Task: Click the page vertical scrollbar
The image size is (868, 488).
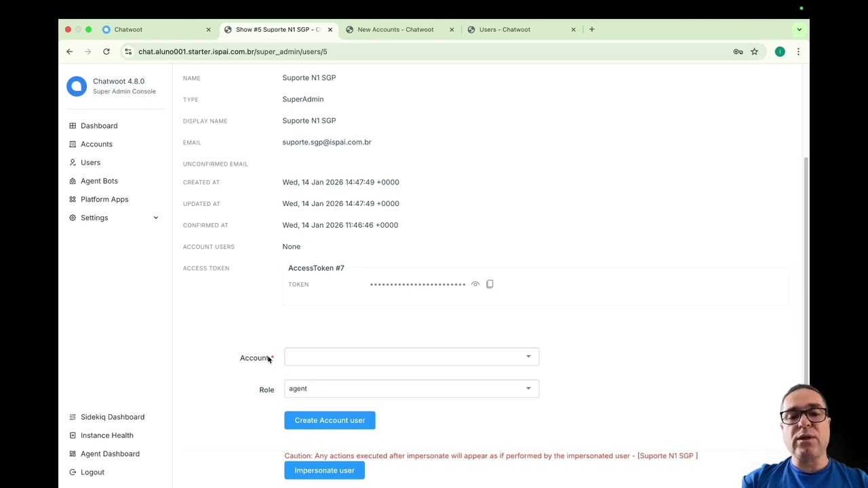Action: tap(806, 271)
